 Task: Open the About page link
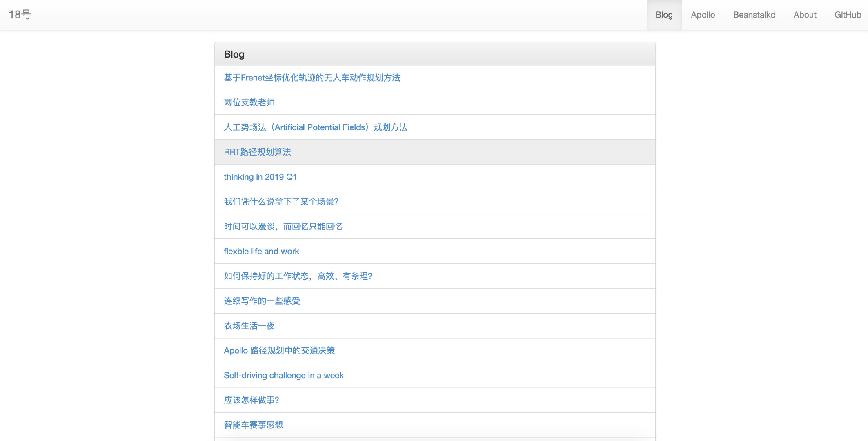pyautogui.click(x=805, y=15)
